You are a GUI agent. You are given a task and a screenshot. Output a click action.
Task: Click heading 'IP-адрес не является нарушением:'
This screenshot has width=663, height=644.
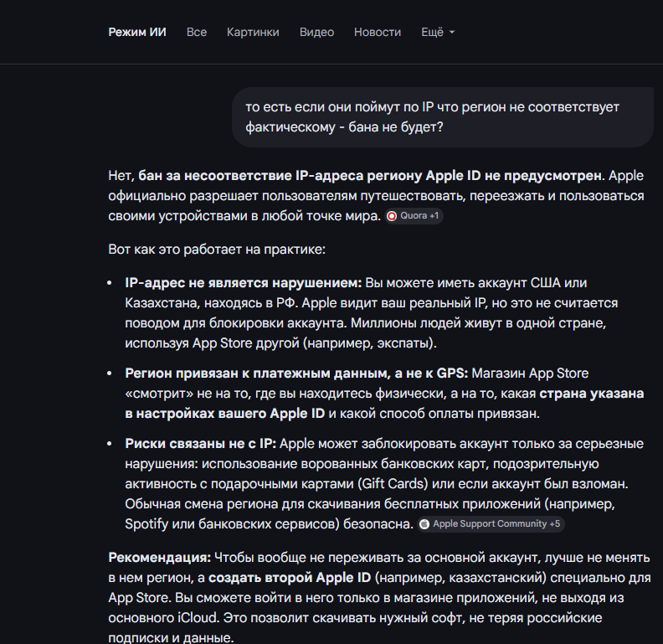[243, 283]
